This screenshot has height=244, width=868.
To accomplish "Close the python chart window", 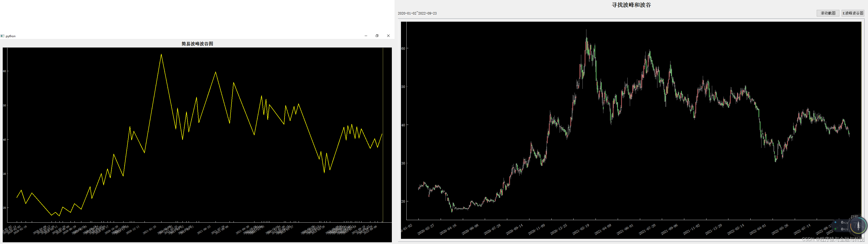I will point(388,36).
